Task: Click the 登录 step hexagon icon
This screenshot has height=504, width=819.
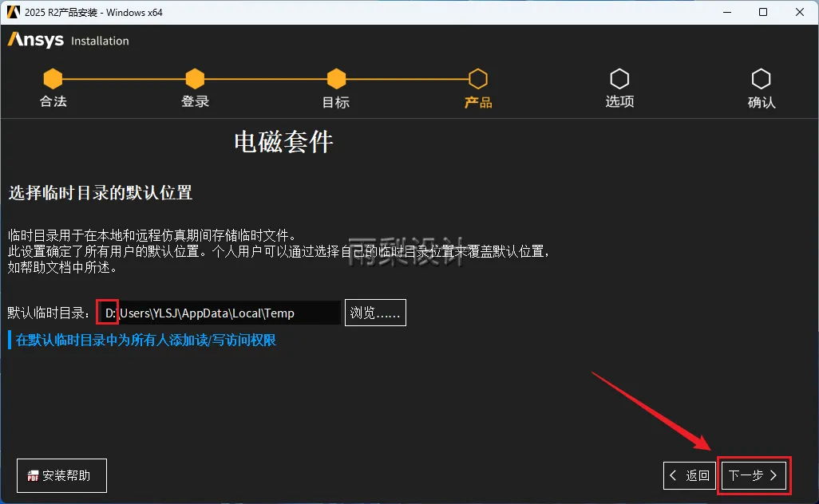Action: pos(195,79)
